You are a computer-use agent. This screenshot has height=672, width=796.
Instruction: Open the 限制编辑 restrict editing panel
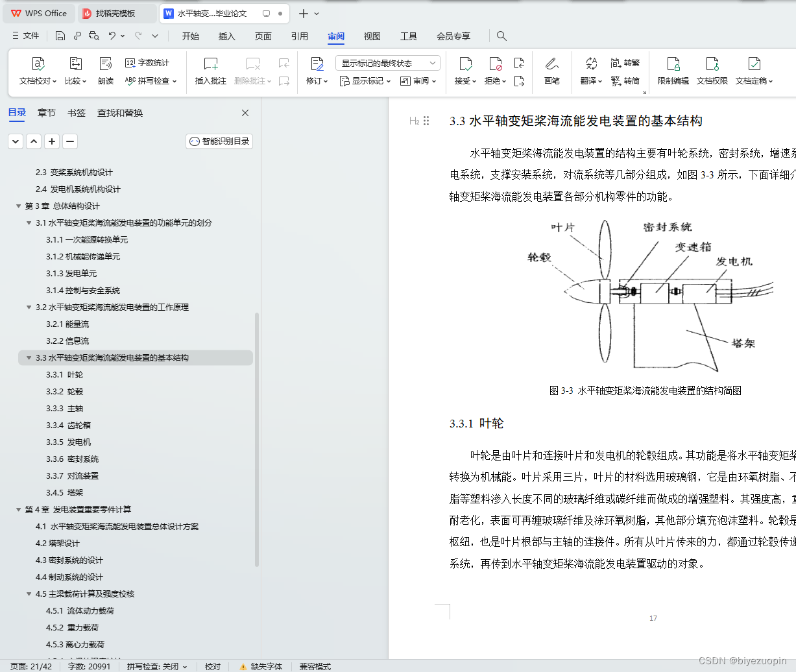[673, 71]
